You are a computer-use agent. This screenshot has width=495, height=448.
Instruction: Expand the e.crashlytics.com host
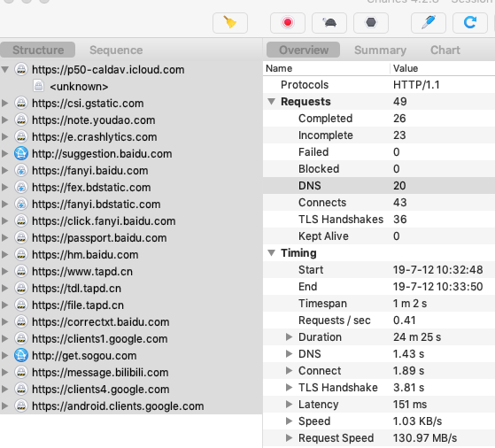tap(5, 136)
